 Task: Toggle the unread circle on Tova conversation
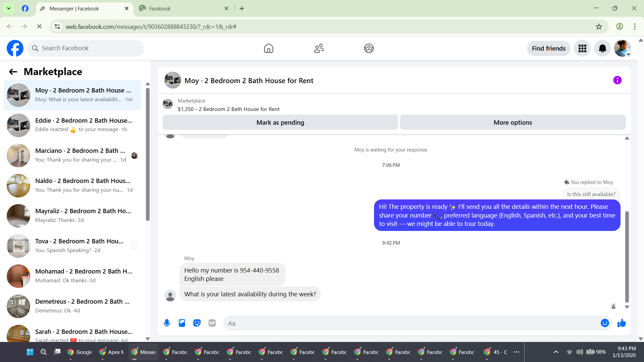[135, 246]
